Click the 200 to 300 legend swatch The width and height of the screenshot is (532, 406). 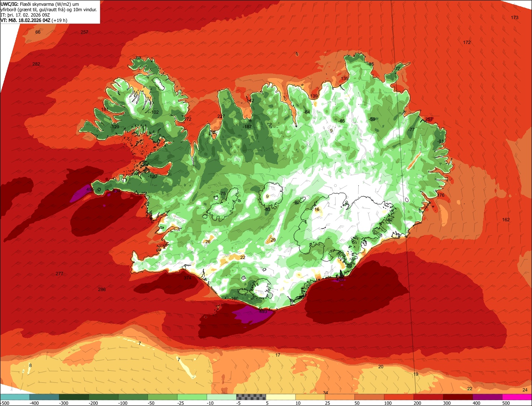(428, 397)
